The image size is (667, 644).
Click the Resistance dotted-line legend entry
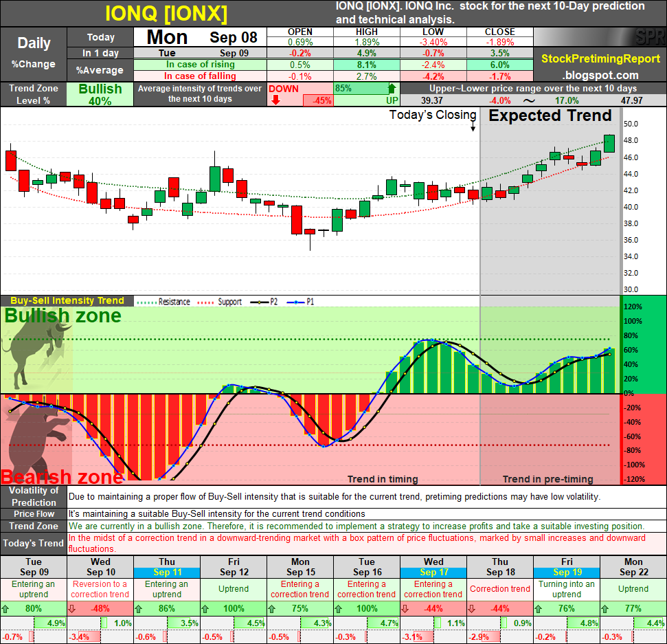point(163,302)
